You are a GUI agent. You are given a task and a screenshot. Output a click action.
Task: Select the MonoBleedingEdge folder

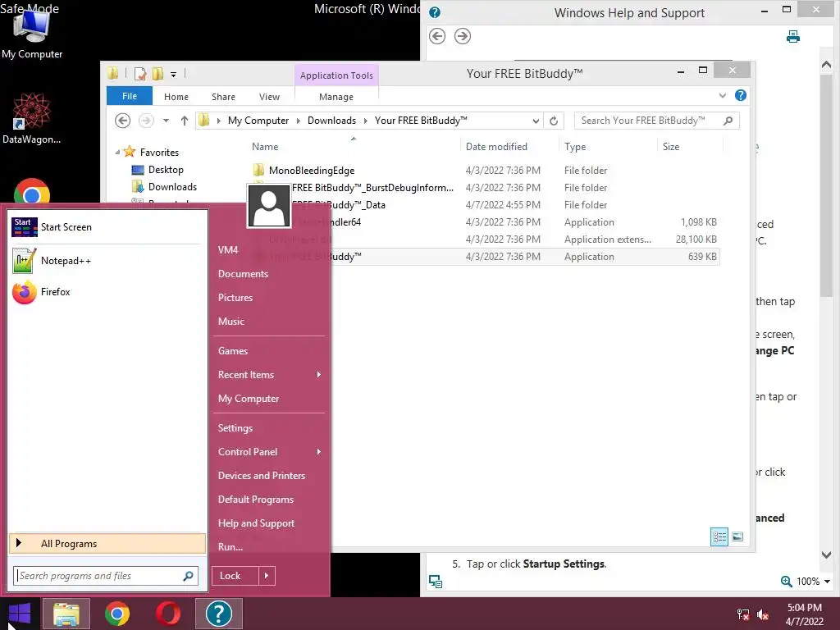pyautogui.click(x=312, y=171)
